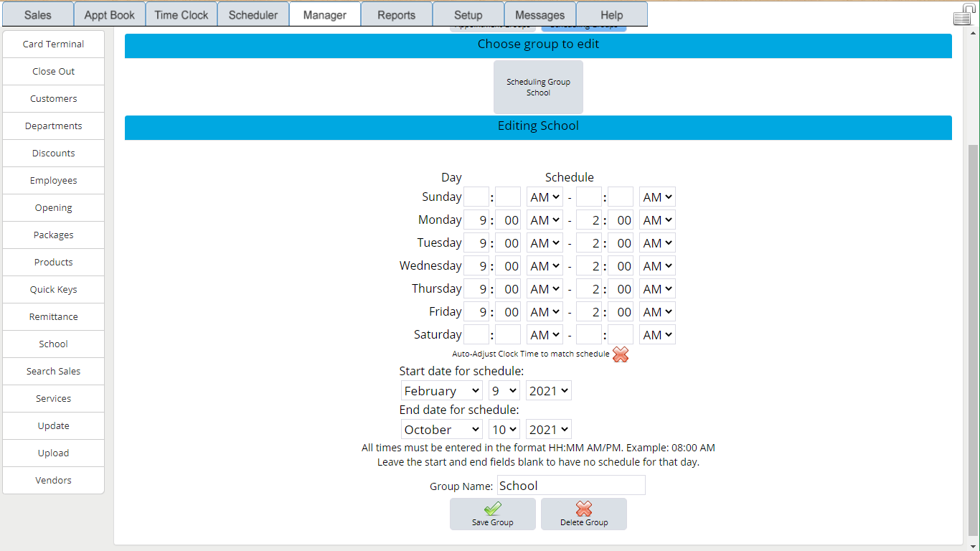Click the lock icon at top right
Image resolution: width=980 pixels, height=551 pixels.
click(x=964, y=14)
